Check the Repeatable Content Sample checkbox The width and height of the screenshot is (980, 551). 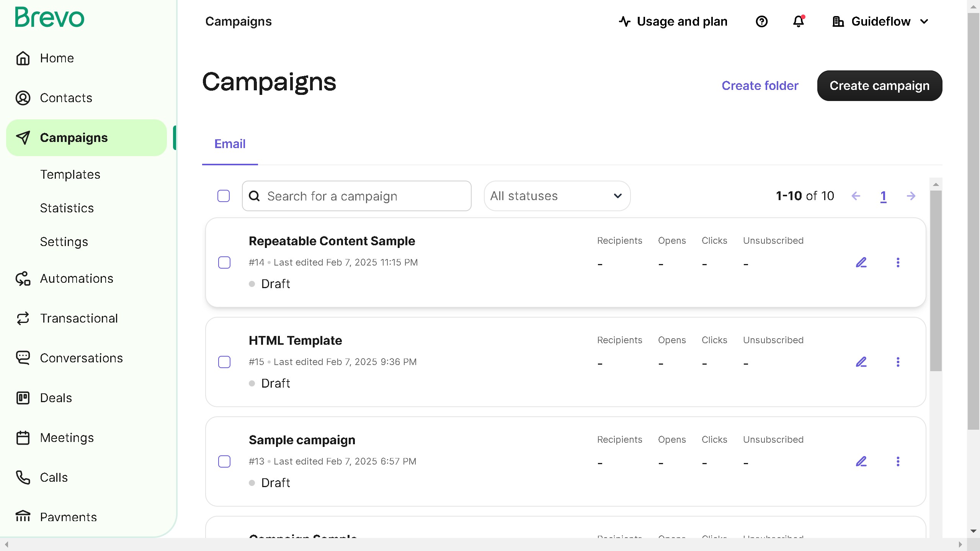point(224,262)
